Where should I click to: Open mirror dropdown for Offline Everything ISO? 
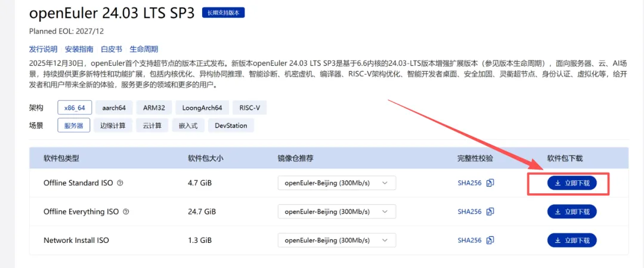[337, 212]
